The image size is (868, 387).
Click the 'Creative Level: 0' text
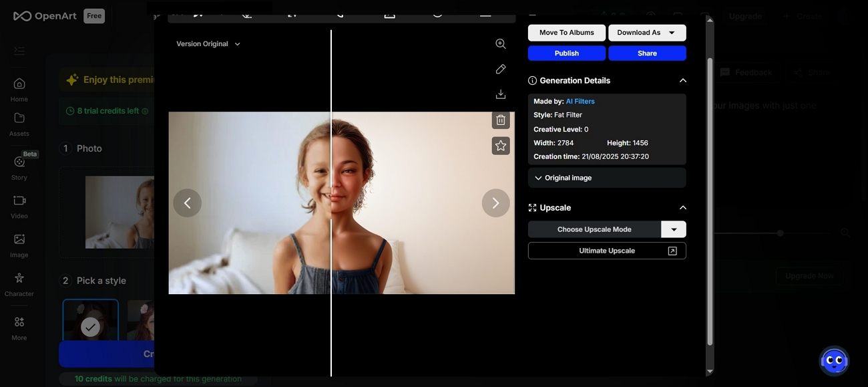[x=561, y=129]
